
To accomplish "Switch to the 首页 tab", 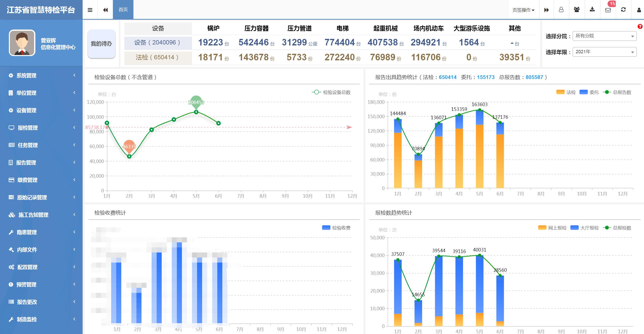I will pos(123,10).
